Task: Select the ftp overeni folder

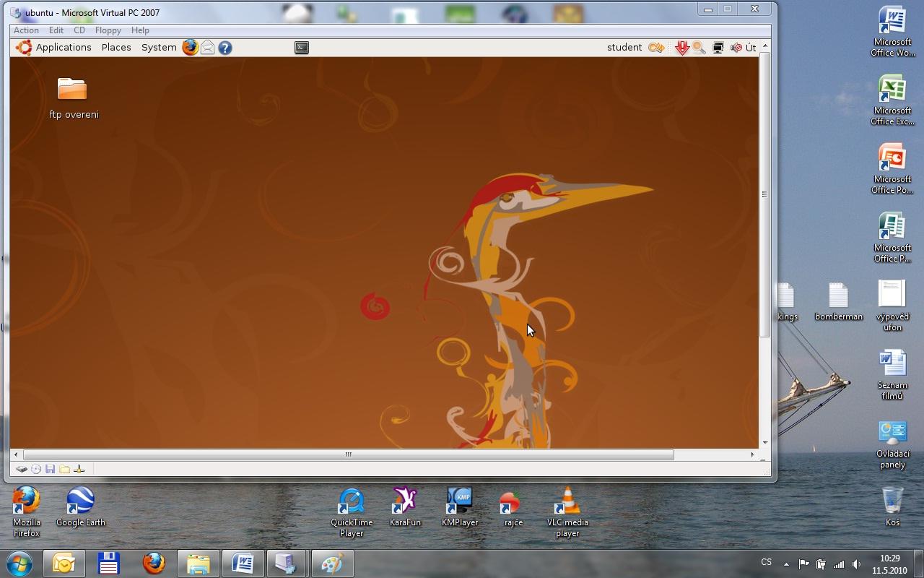Action: point(73,98)
